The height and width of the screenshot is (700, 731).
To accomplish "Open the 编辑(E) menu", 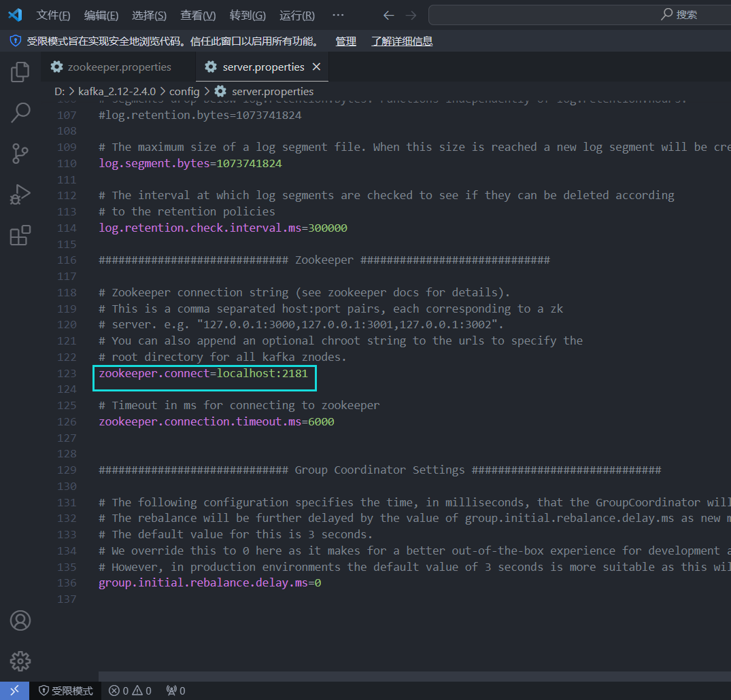I will click(101, 16).
